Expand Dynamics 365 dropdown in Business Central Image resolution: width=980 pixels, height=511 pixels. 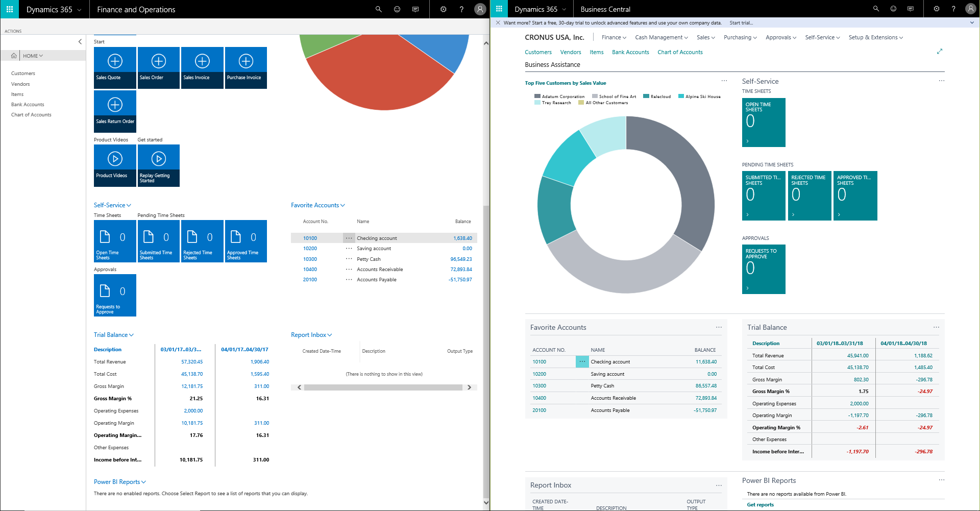pos(564,9)
